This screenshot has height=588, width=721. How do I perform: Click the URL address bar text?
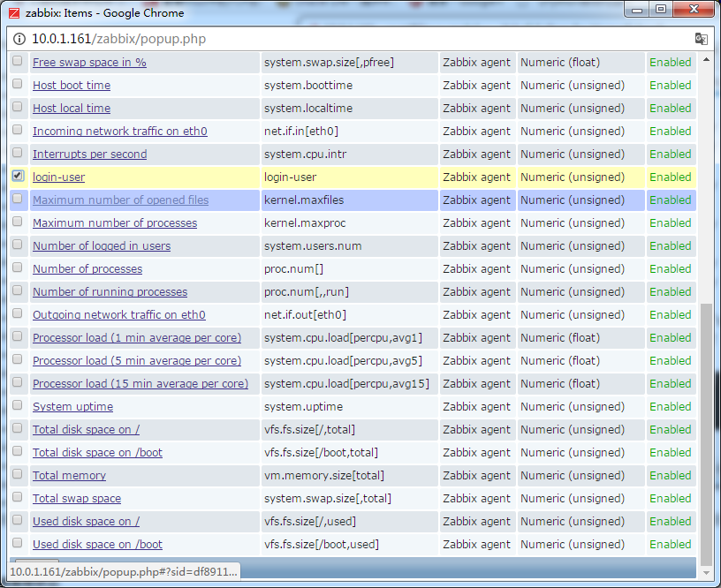[118, 39]
